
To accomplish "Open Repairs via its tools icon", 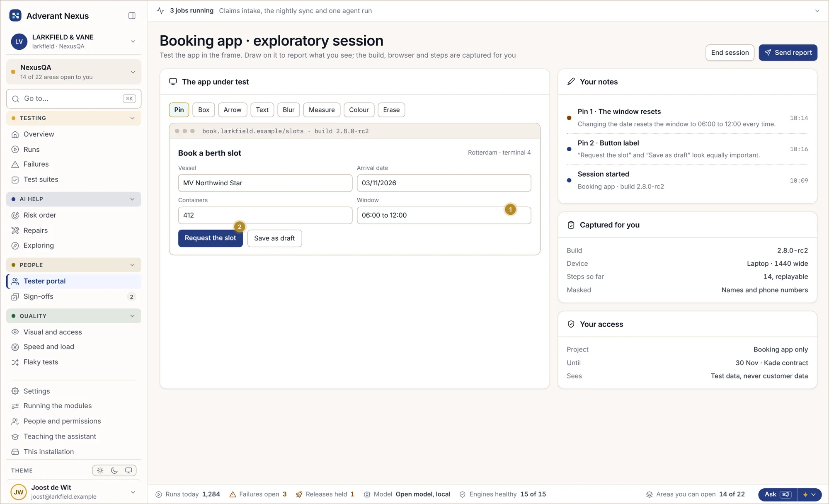I will (15, 230).
